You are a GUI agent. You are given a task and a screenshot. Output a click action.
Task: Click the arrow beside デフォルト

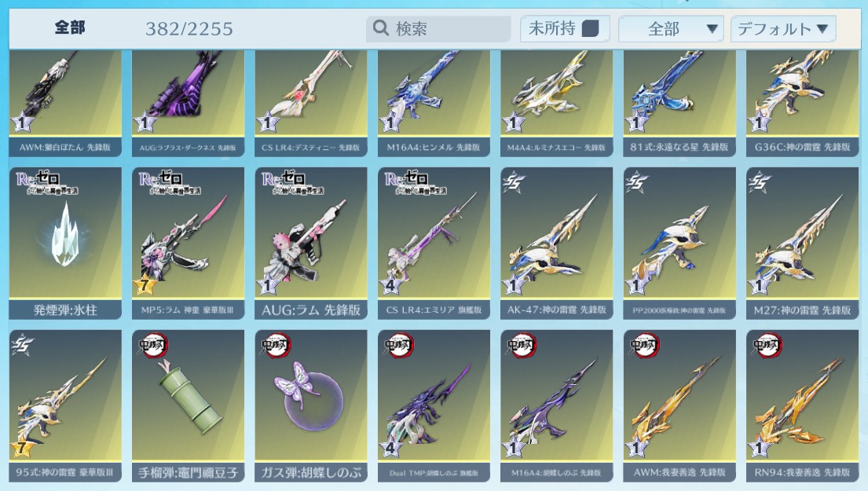(x=822, y=28)
